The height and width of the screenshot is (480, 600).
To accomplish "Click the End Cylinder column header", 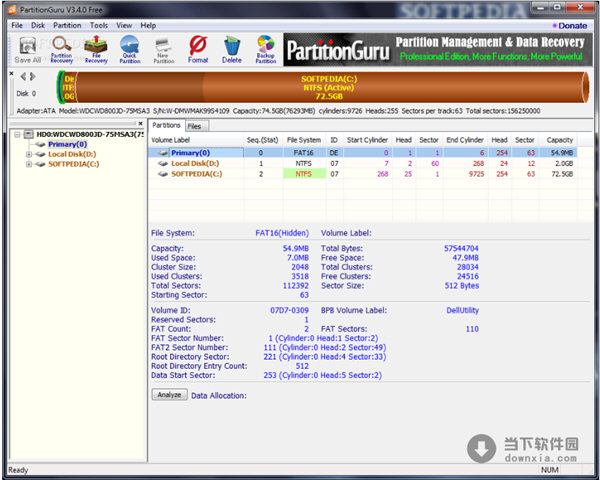I will point(465,140).
